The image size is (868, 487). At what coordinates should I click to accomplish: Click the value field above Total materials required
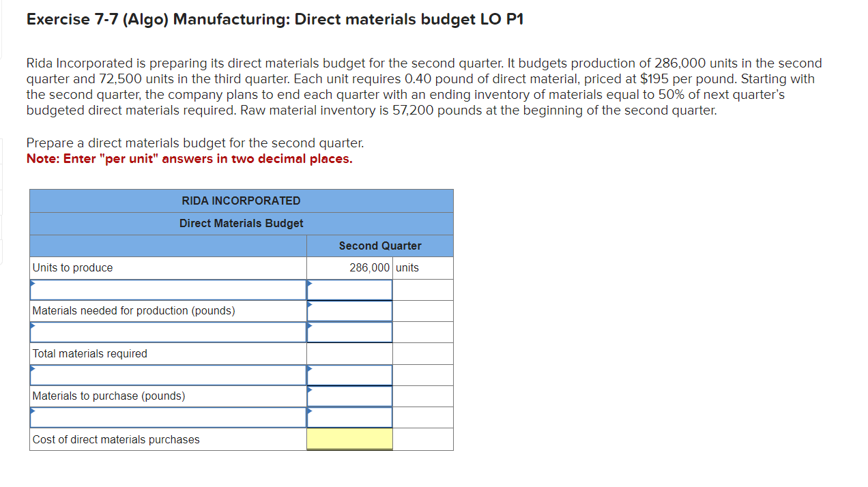tap(349, 332)
